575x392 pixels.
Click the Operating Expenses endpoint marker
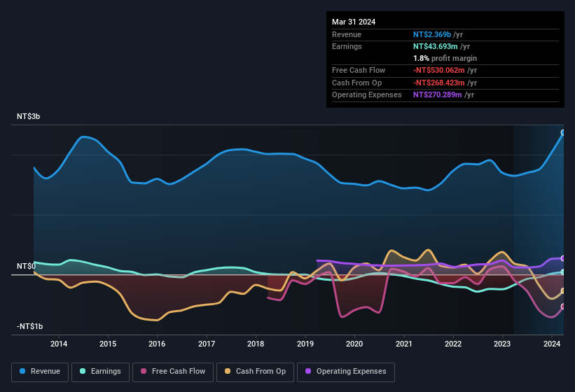click(563, 258)
